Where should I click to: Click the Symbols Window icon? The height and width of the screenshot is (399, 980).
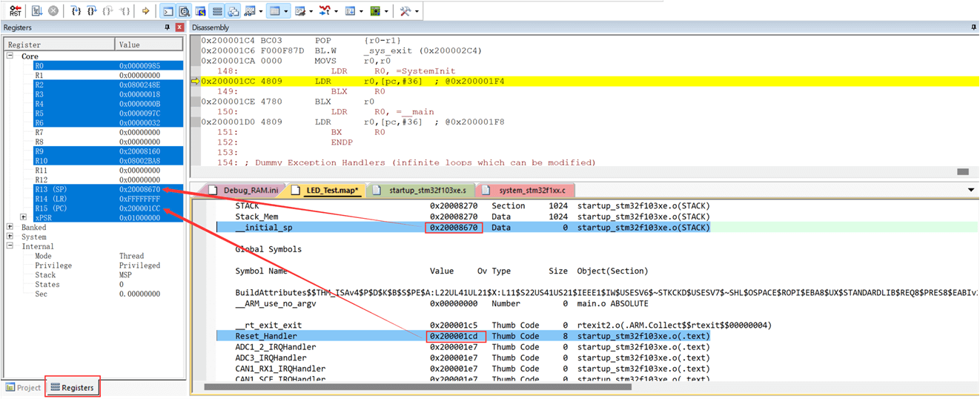click(201, 11)
